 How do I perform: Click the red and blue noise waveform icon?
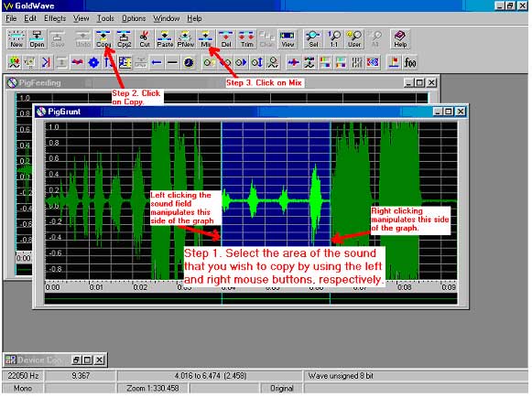(x=294, y=62)
